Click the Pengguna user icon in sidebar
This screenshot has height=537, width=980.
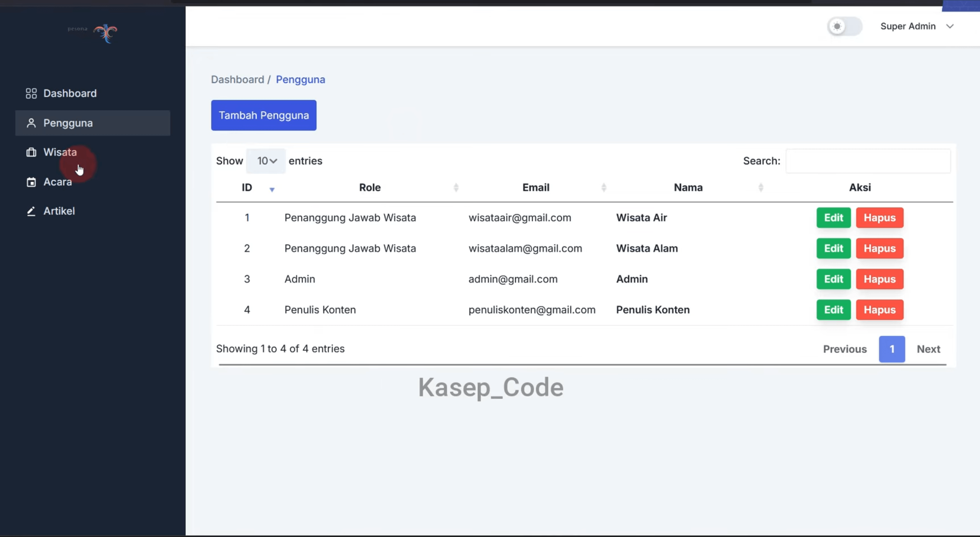[31, 123]
